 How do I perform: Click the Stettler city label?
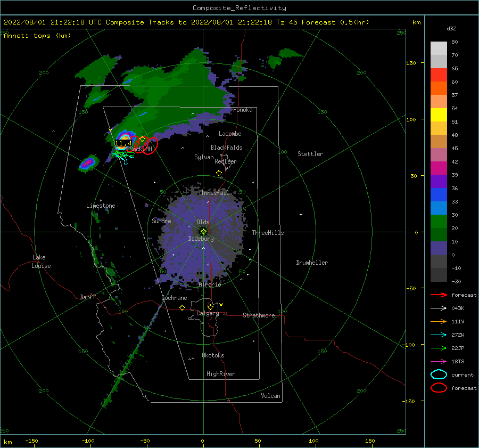tap(310, 154)
